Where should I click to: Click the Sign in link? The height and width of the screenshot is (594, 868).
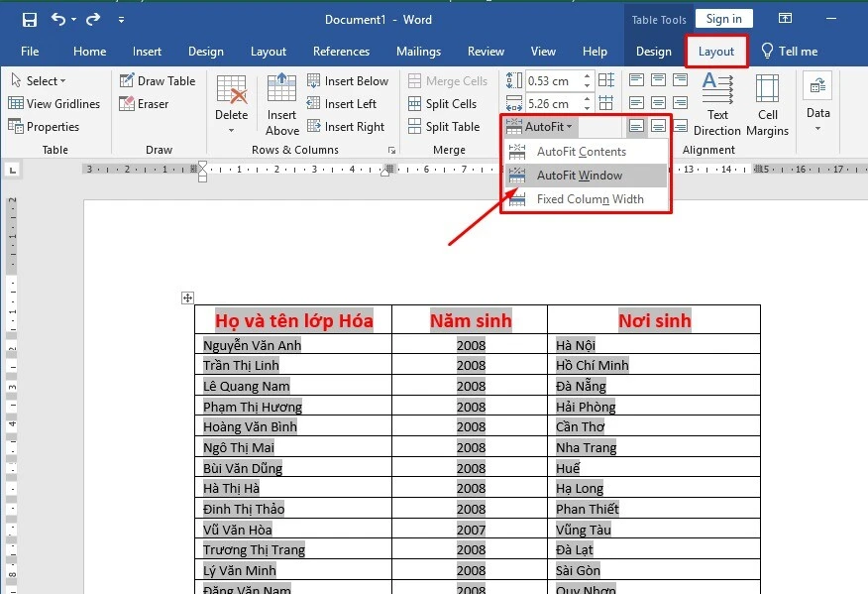(723, 18)
